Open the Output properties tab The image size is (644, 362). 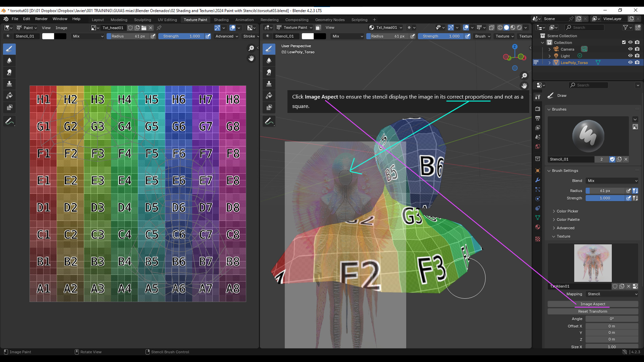click(x=538, y=118)
